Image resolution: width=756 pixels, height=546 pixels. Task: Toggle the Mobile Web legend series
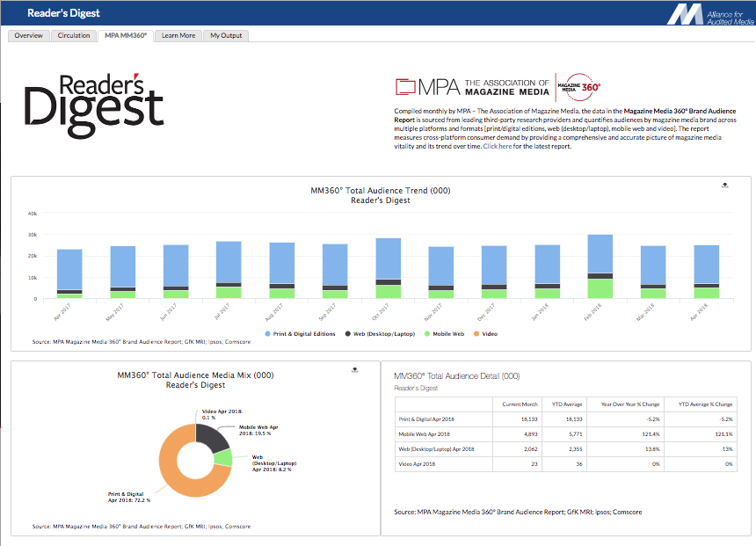(x=447, y=334)
